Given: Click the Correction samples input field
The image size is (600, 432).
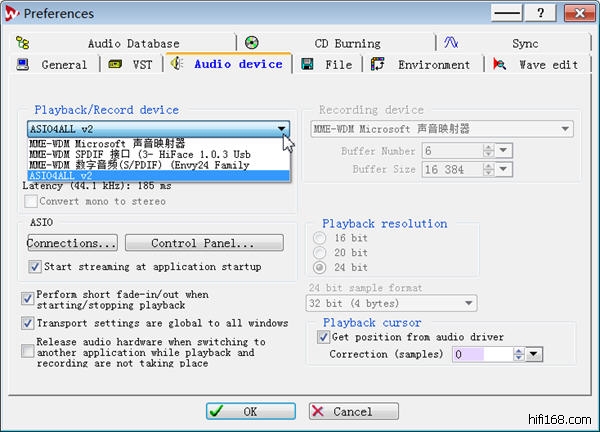Looking at the screenshot, I should tap(482, 354).
